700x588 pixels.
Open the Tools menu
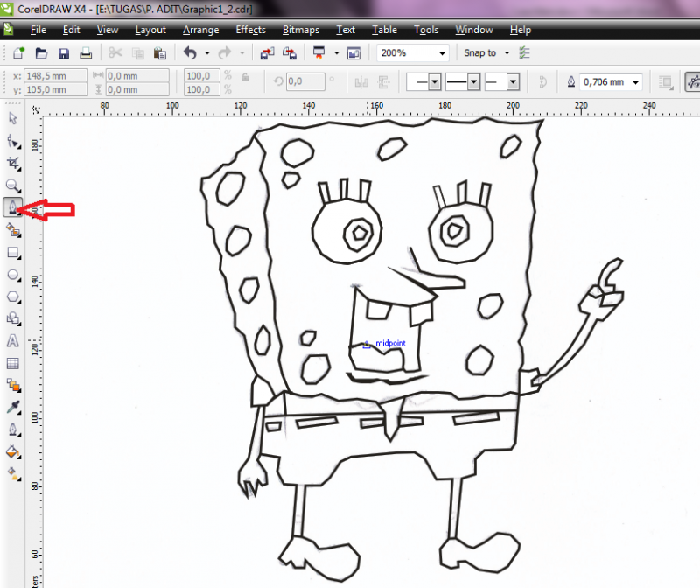[426, 30]
